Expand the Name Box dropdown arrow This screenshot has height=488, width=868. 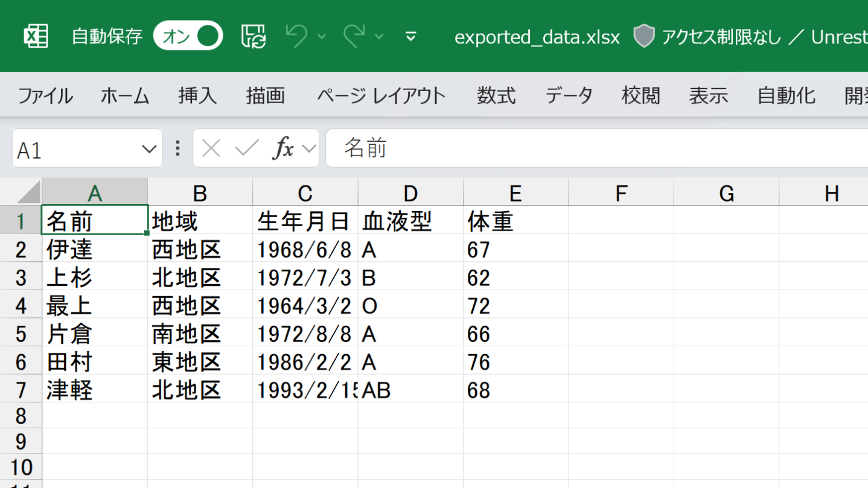pyautogui.click(x=149, y=149)
